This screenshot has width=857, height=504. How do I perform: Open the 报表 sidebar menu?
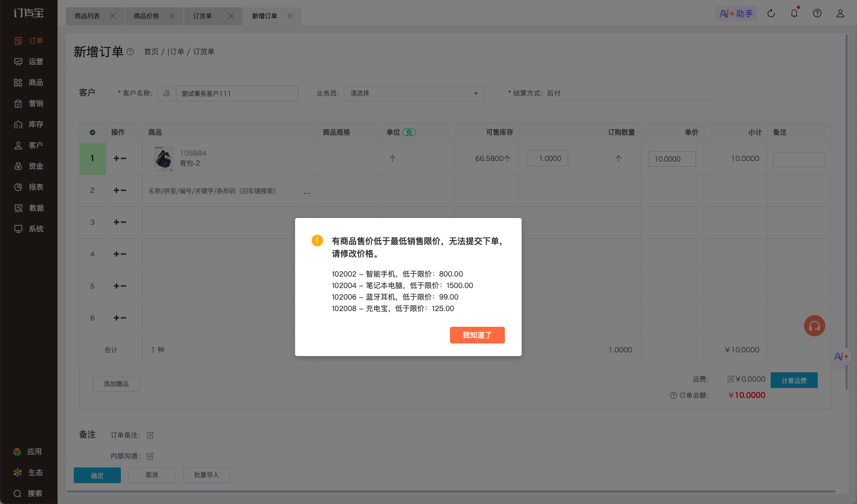pyautogui.click(x=29, y=187)
